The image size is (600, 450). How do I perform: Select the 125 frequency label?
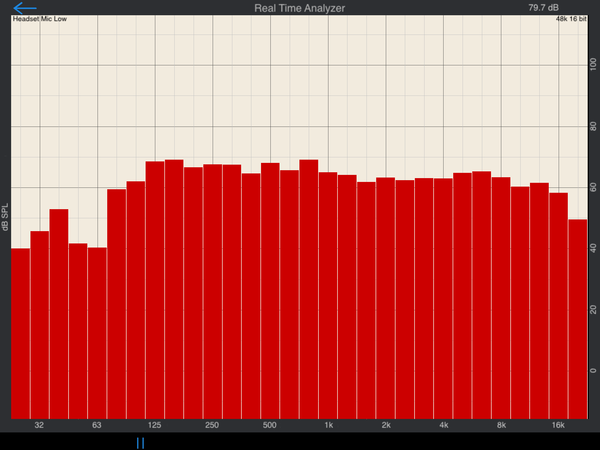point(155,425)
